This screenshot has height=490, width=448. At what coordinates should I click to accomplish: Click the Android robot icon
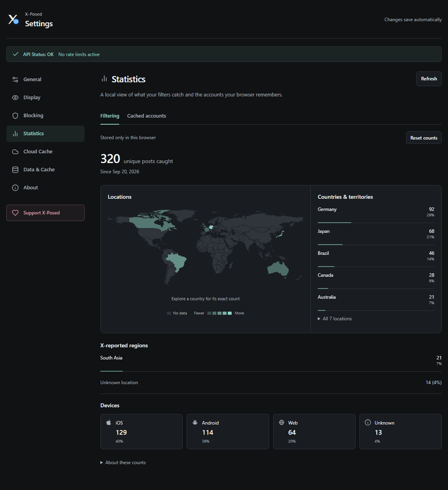[x=195, y=423]
